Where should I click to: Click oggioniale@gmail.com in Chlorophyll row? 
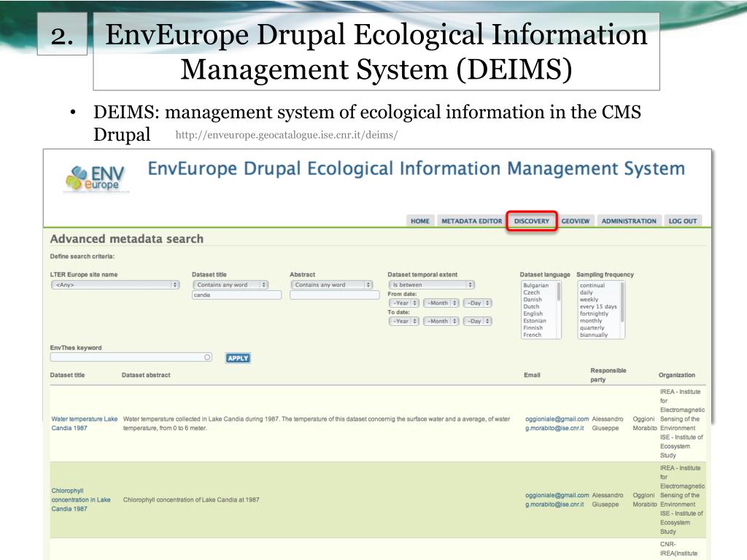pos(557,495)
